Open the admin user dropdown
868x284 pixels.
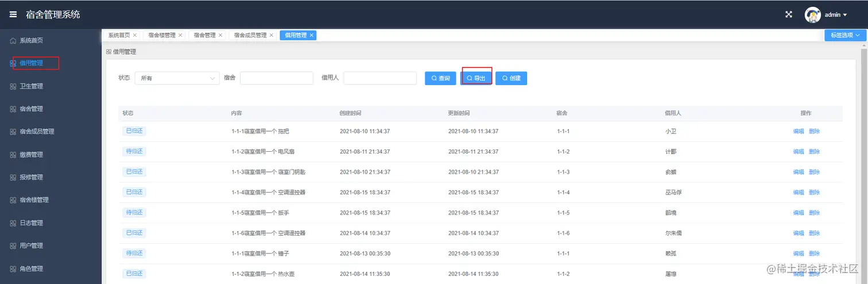(836, 15)
